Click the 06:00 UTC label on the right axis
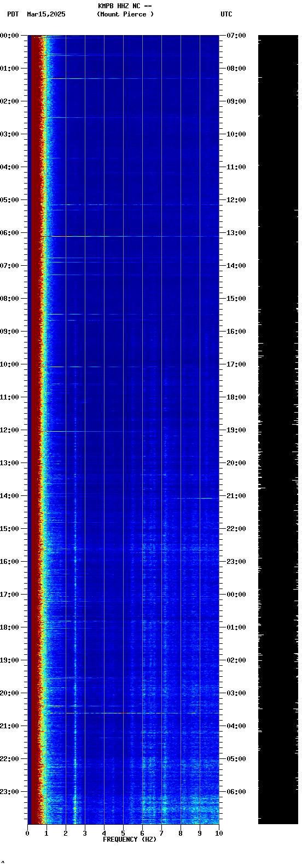302x868 pixels. coord(236,792)
